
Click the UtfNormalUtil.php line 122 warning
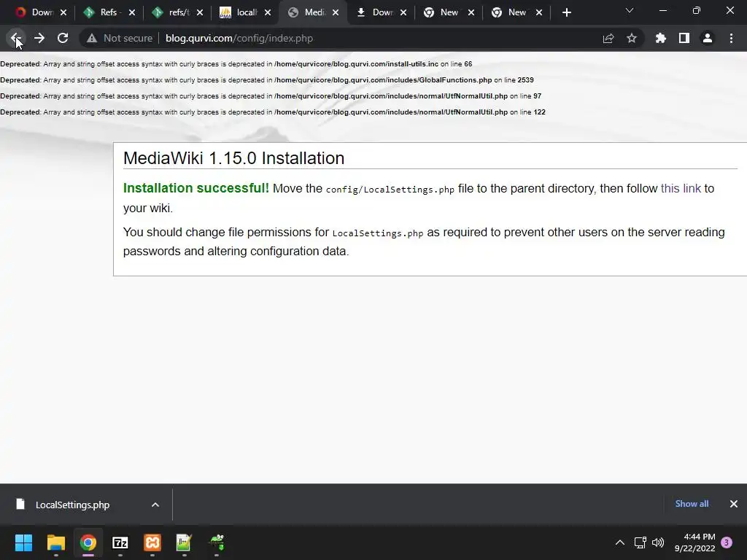coord(273,112)
